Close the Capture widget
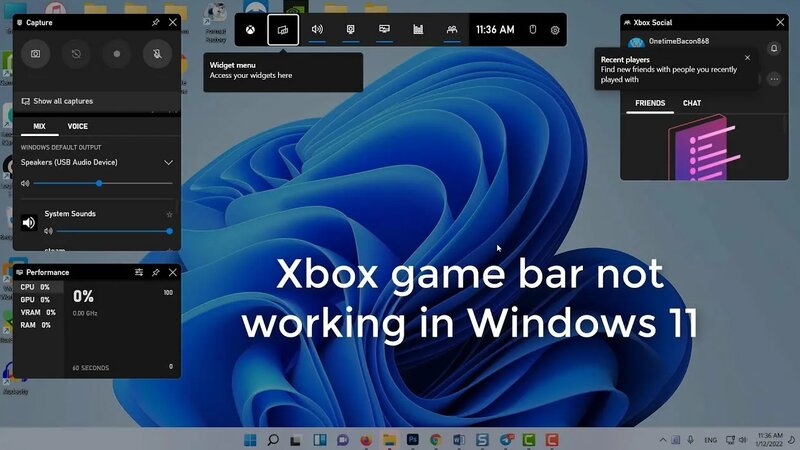800x450 pixels. tap(173, 22)
